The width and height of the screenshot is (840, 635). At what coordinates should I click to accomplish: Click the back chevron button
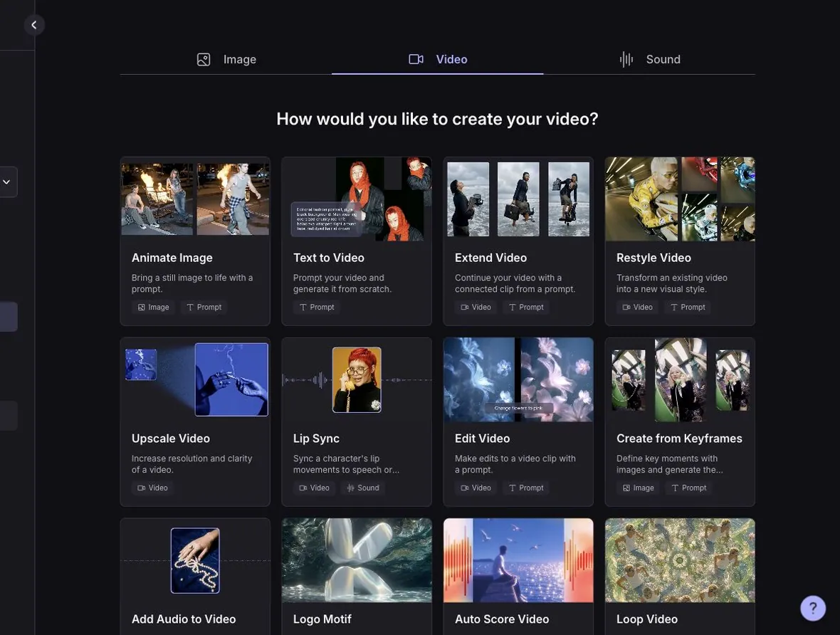34,25
